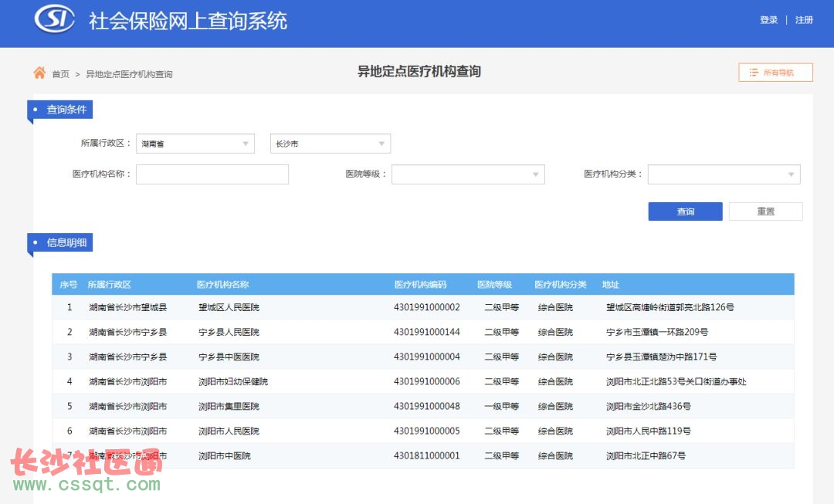This screenshot has height=504, width=834.
Task: Select 宁乡县人民医院 in the table
Action: pyautogui.click(x=229, y=333)
